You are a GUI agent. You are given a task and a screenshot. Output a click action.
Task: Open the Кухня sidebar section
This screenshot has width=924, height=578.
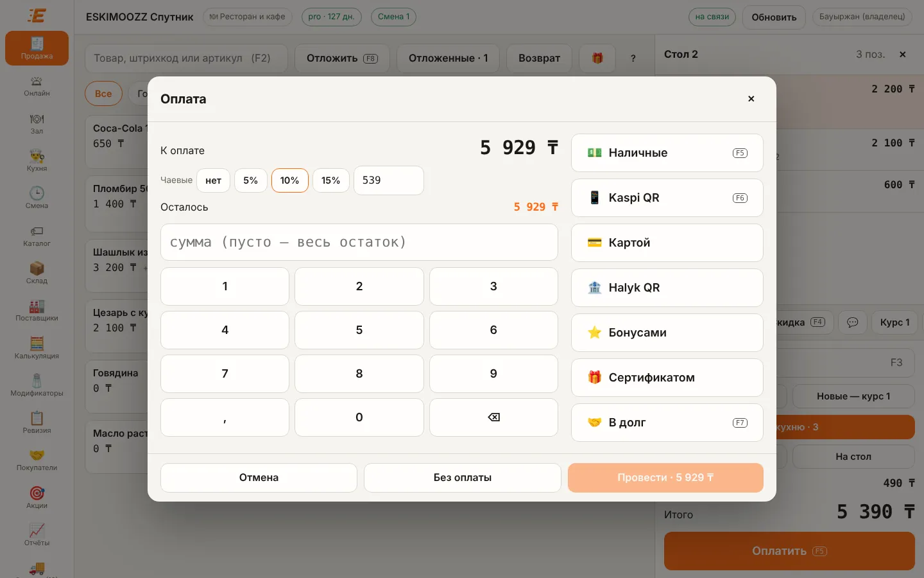pos(37,161)
